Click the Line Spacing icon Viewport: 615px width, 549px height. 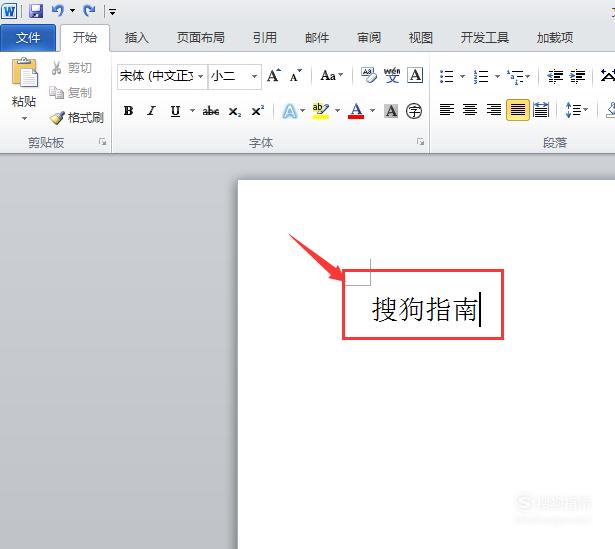coord(572,110)
